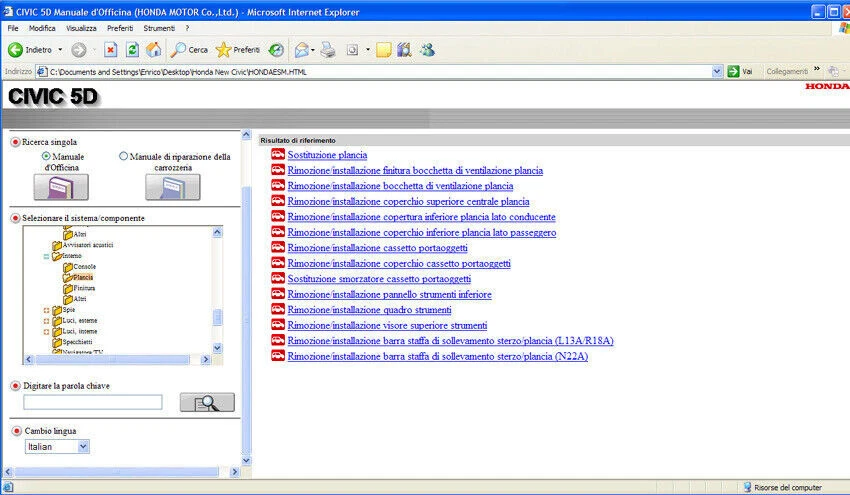The width and height of the screenshot is (850, 495).
Task: Select the Plancia tree item
Action: (83, 277)
